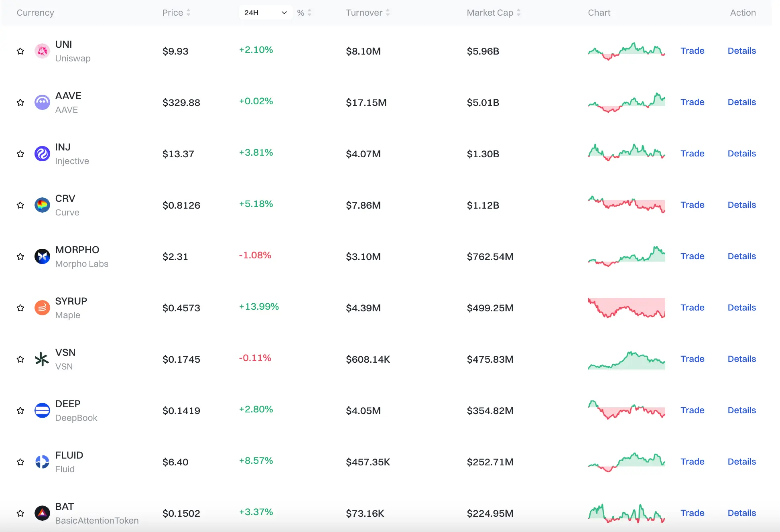780x532 pixels.
Task: Click the Currency column header
Action: click(x=35, y=13)
